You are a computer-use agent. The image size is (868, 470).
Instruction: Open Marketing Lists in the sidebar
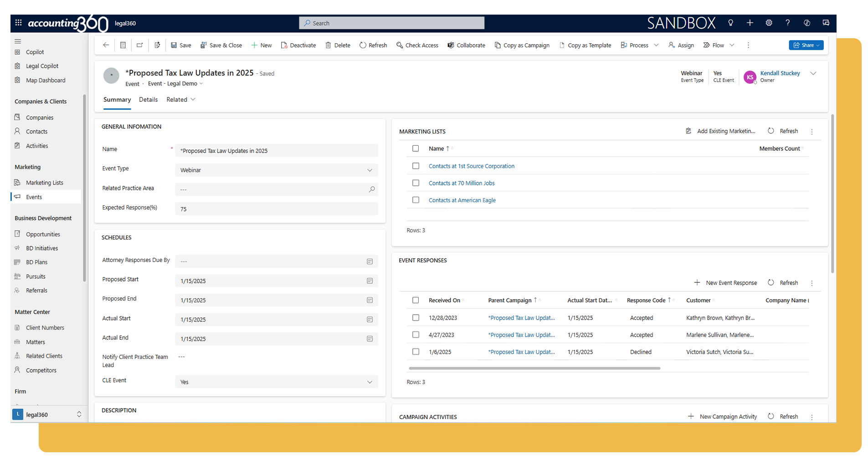(44, 183)
